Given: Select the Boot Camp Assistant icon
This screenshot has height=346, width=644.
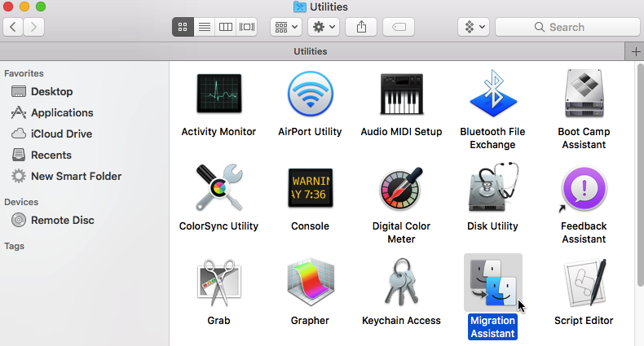Looking at the screenshot, I should click(584, 94).
